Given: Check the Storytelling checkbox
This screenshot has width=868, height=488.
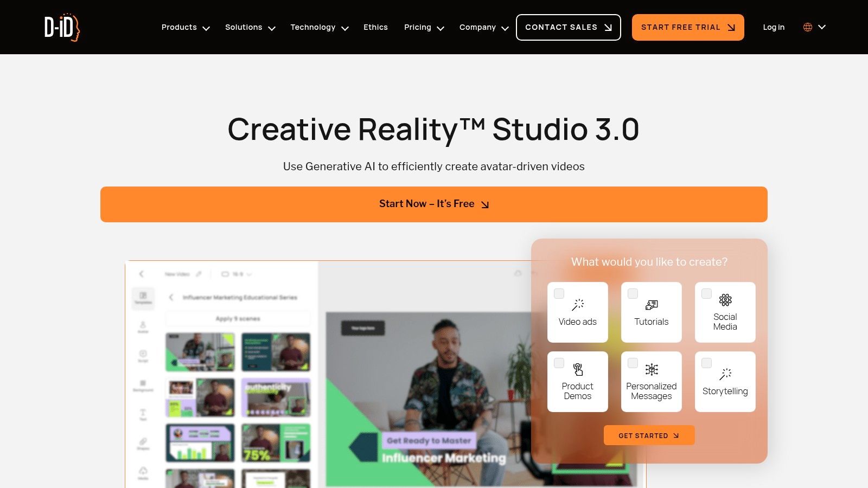Looking at the screenshot, I should 706,363.
